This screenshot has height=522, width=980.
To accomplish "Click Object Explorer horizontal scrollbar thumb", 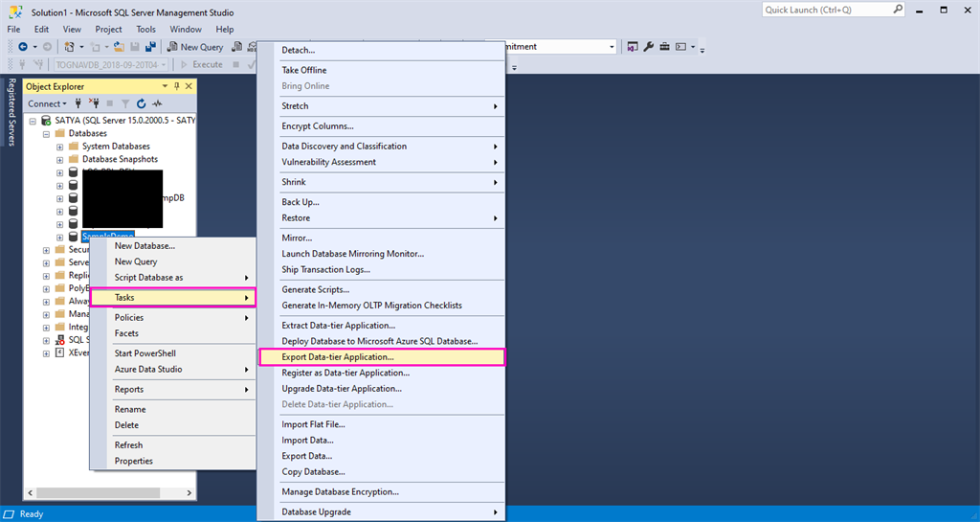I will click(x=99, y=493).
